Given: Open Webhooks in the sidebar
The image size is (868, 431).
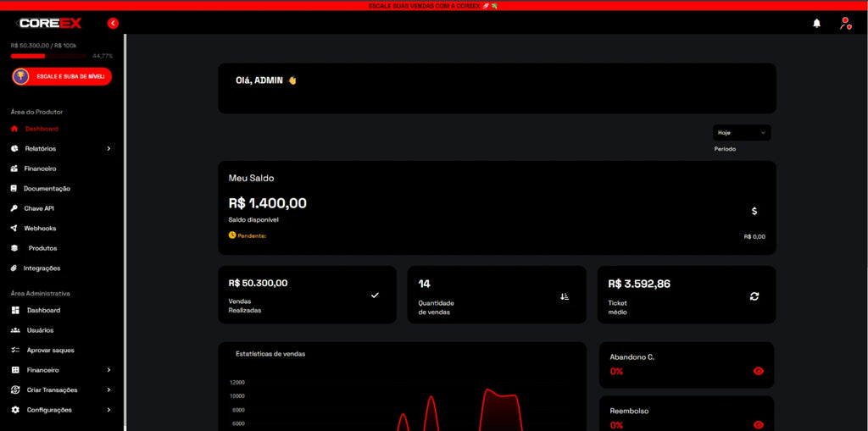Looking at the screenshot, I should pos(40,229).
